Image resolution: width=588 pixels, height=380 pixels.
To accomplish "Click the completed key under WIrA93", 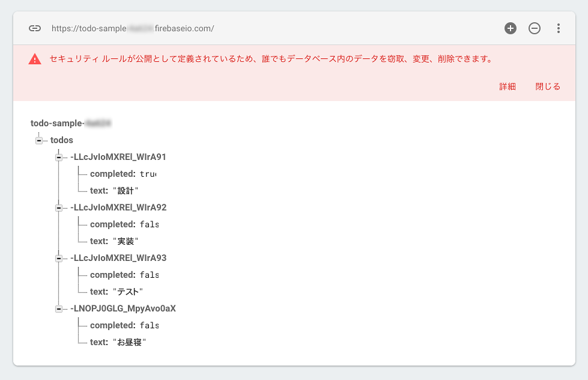I will 112,275.
